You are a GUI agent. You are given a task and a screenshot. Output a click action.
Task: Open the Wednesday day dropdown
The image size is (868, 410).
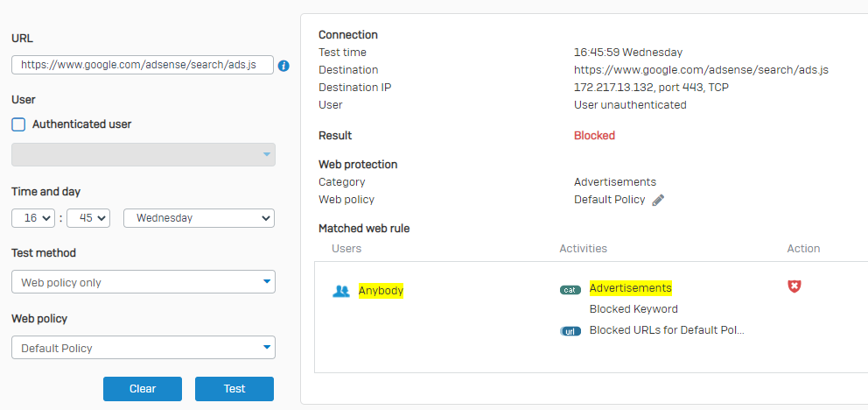point(199,218)
